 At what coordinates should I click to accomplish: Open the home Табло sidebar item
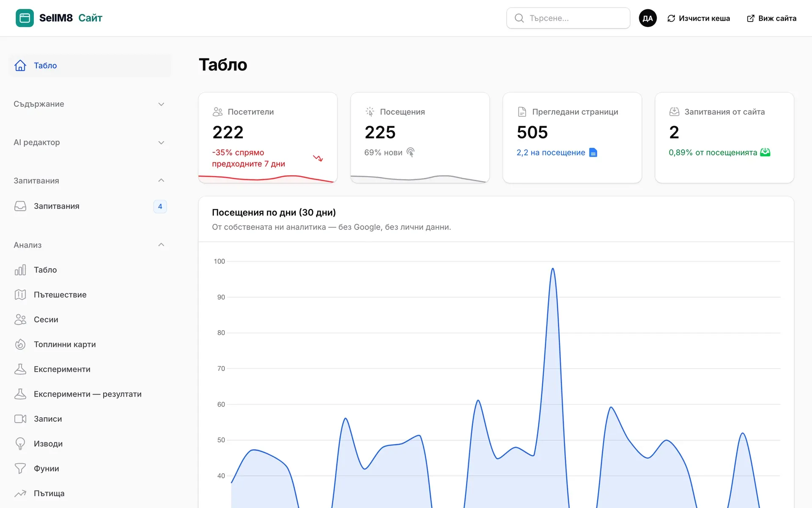point(90,66)
